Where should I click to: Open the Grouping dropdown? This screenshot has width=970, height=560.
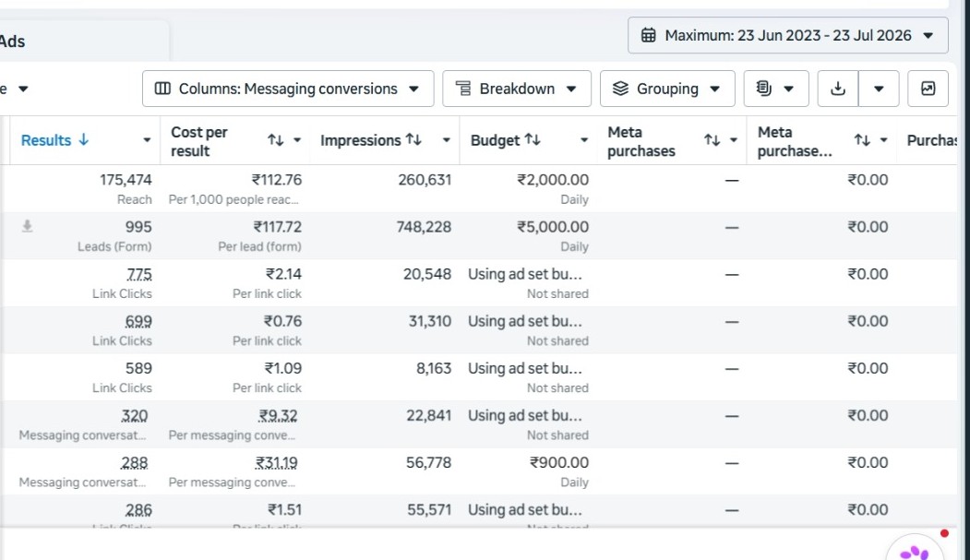click(667, 89)
